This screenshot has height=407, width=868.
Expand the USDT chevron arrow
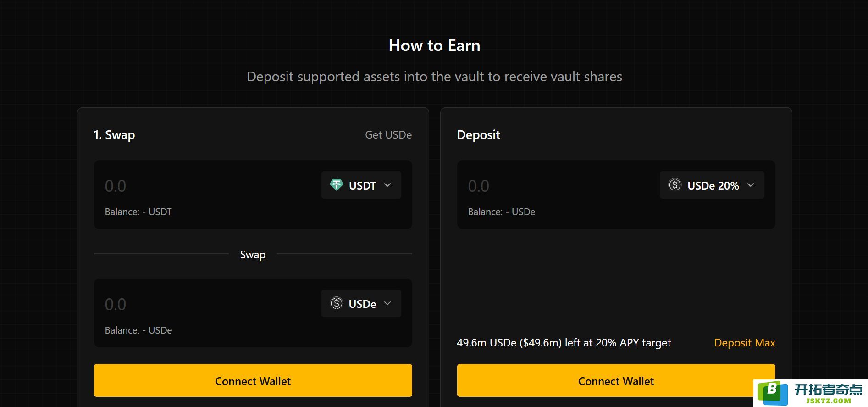387,185
